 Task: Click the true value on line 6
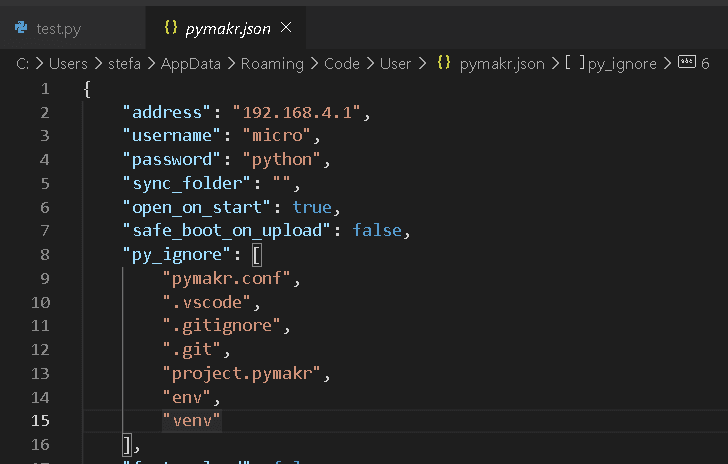pyautogui.click(x=312, y=207)
